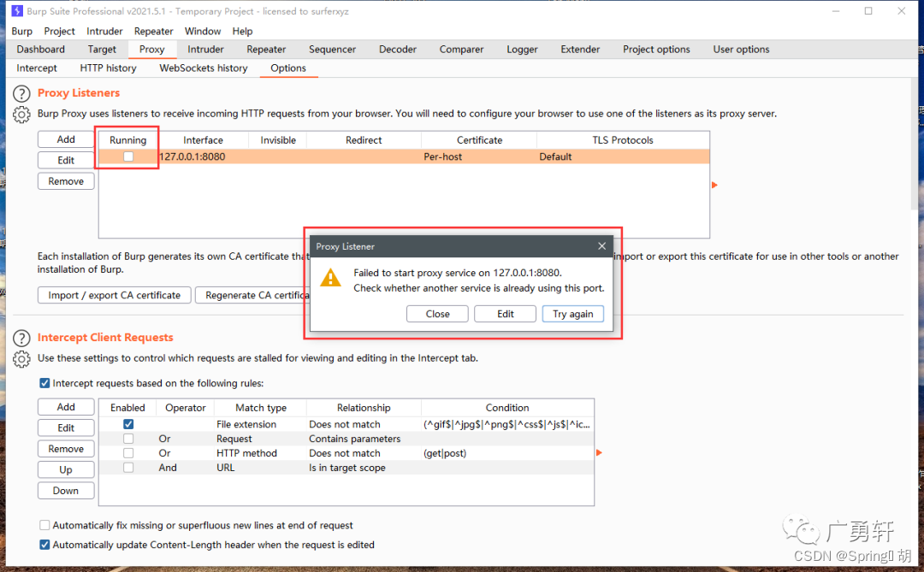Open the Repeater menu in menu bar
924x572 pixels.
click(153, 32)
